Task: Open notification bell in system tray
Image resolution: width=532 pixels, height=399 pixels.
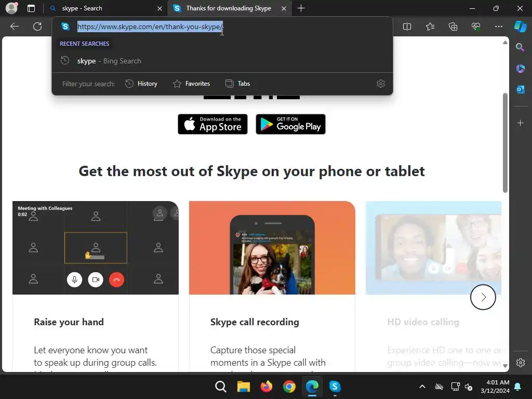Action: (518, 387)
